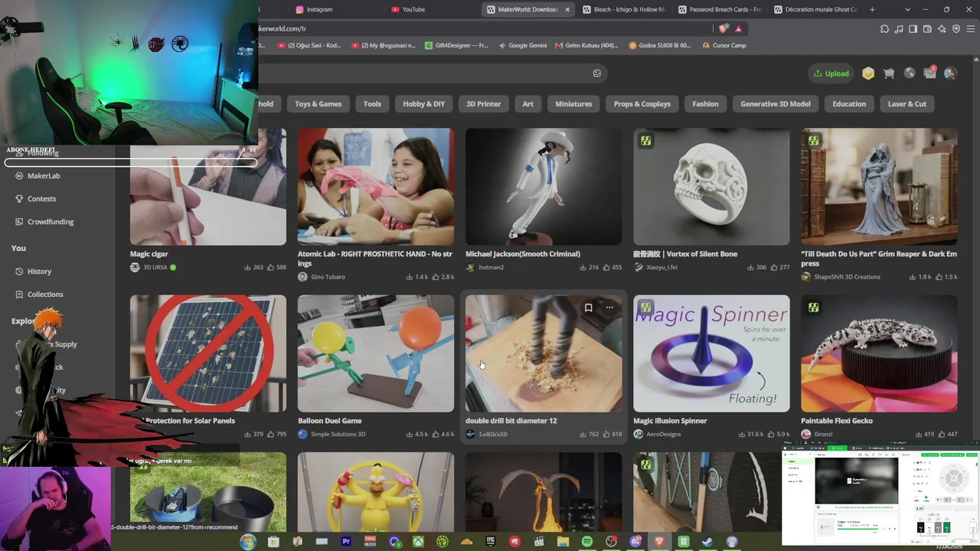Select the Generative 3D Model category

[x=776, y=104]
